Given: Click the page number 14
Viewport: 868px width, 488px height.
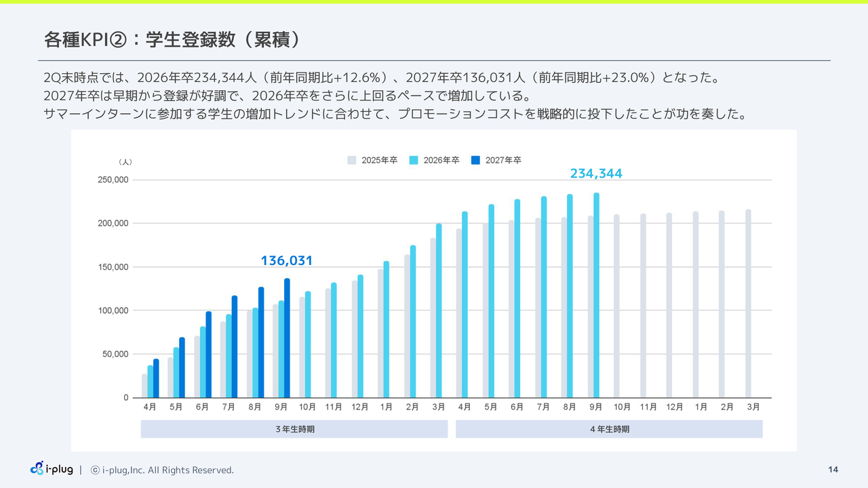Looking at the screenshot, I should click(x=833, y=470).
